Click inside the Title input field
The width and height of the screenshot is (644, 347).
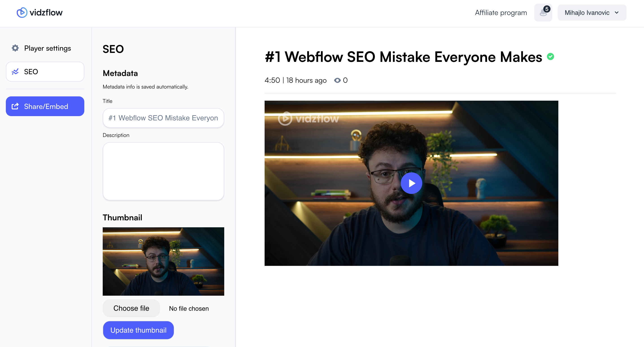tap(163, 118)
